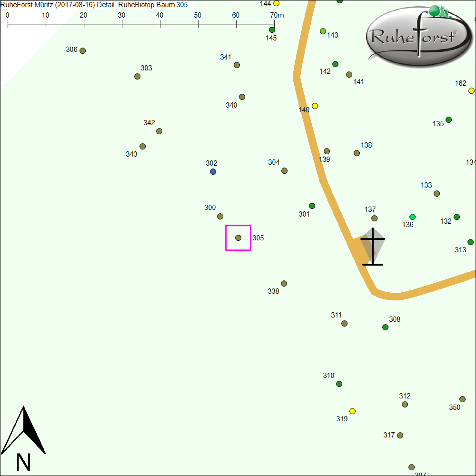
Task: Select tree marker 338
Action: (x=284, y=283)
